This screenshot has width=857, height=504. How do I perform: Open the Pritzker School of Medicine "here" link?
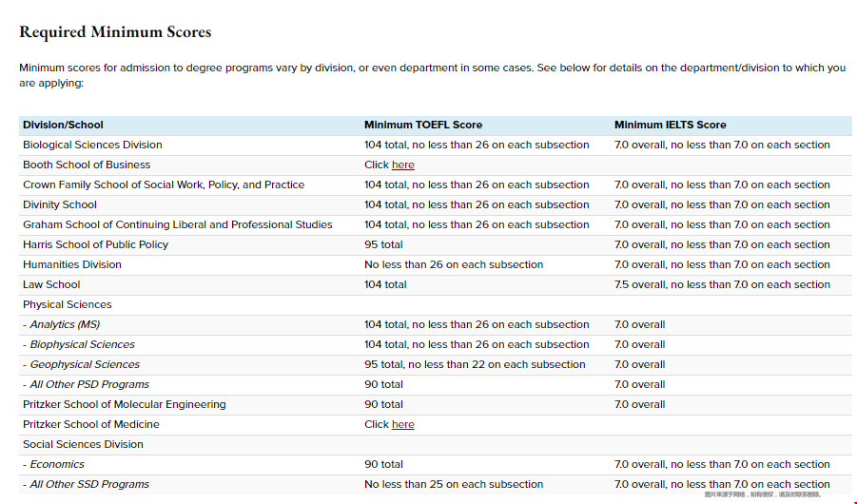(x=403, y=425)
